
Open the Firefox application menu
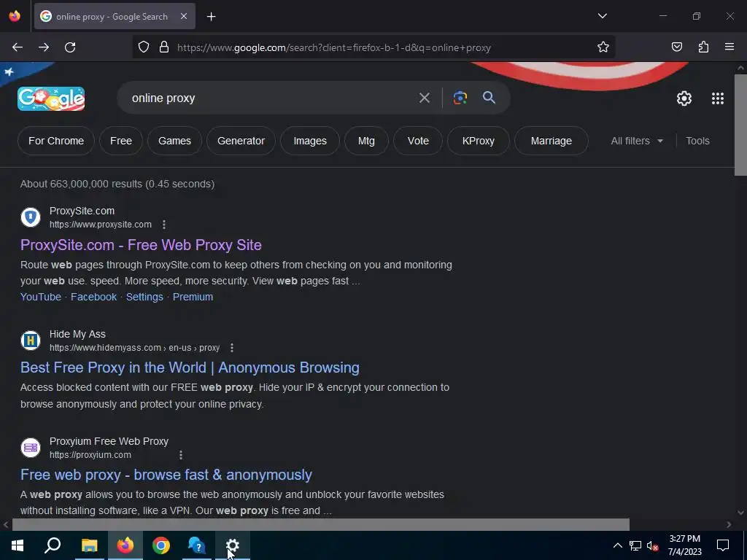(729, 47)
